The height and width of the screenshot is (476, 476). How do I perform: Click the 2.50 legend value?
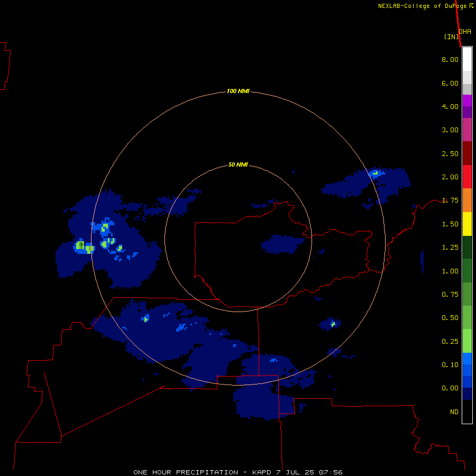(x=450, y=153)
